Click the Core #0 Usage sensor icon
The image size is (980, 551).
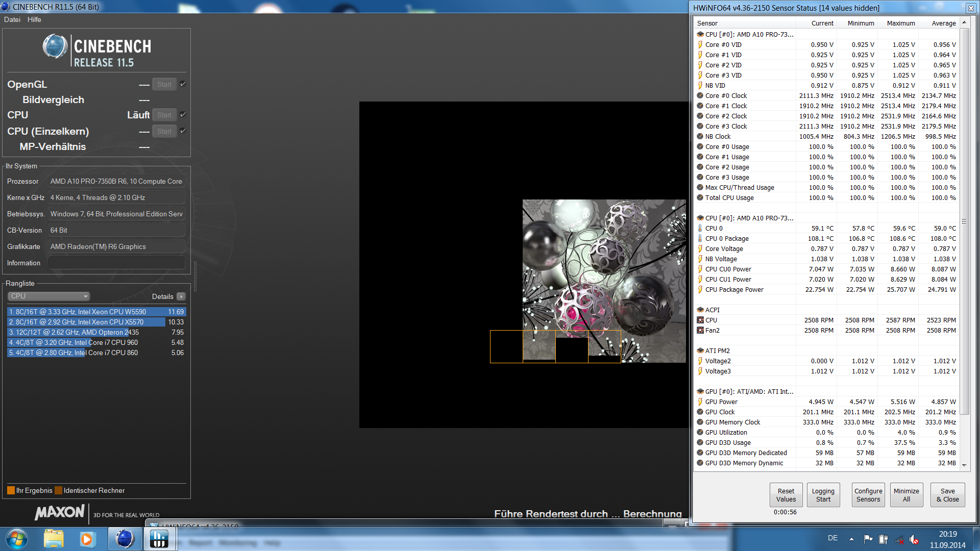[x=700, y=147]
